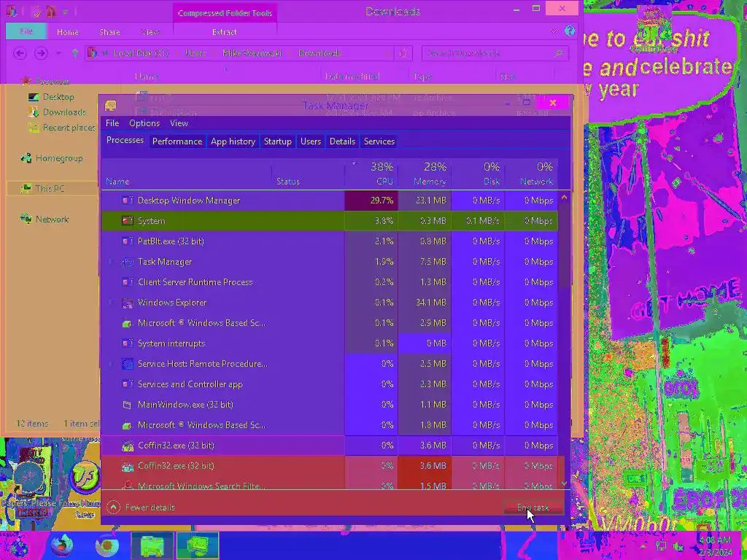Click the Client Server Runtime Process icon
Viewport: 747px width, 560px height.
coord(127,282)
